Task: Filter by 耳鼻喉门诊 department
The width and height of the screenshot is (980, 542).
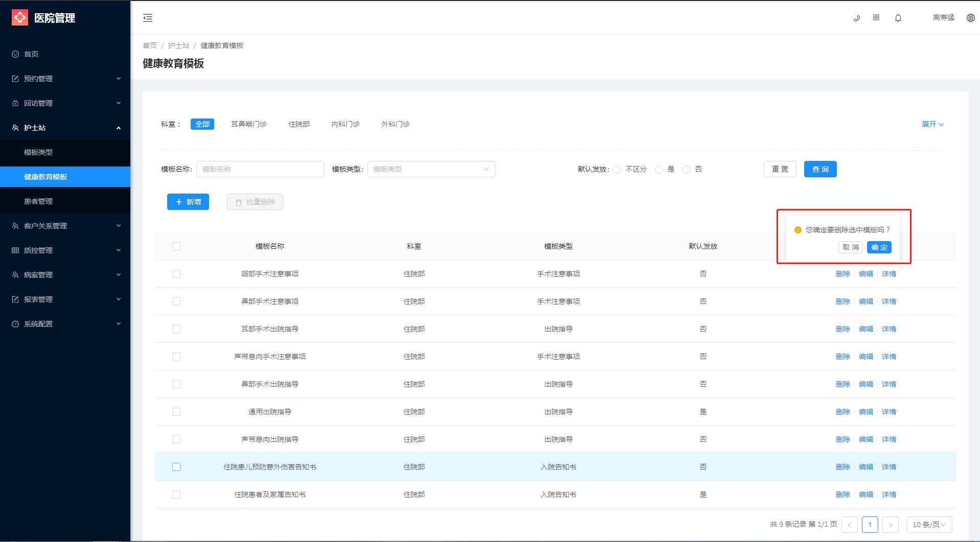Action: [249, 124]
